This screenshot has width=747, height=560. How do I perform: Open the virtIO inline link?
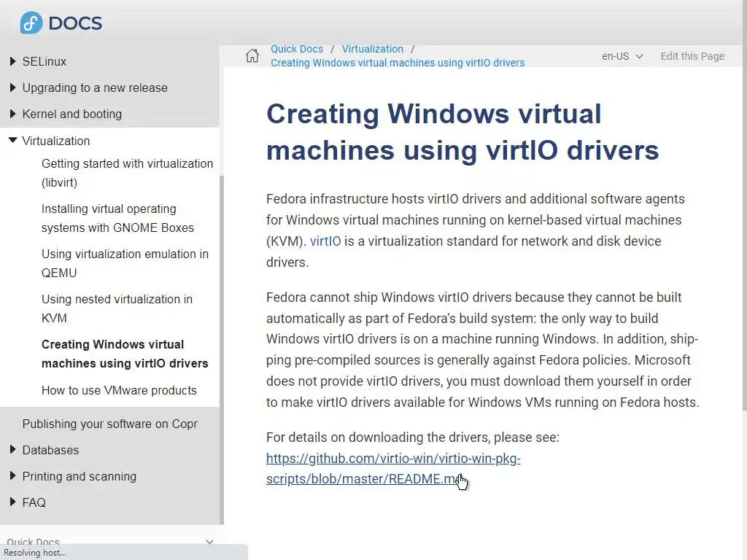coord(325,241)
